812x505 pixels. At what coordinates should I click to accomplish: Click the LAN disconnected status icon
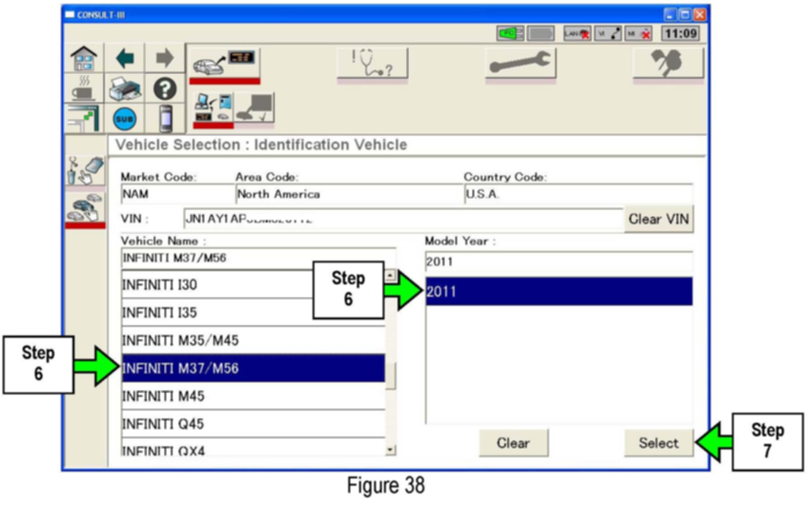point(577,33)
